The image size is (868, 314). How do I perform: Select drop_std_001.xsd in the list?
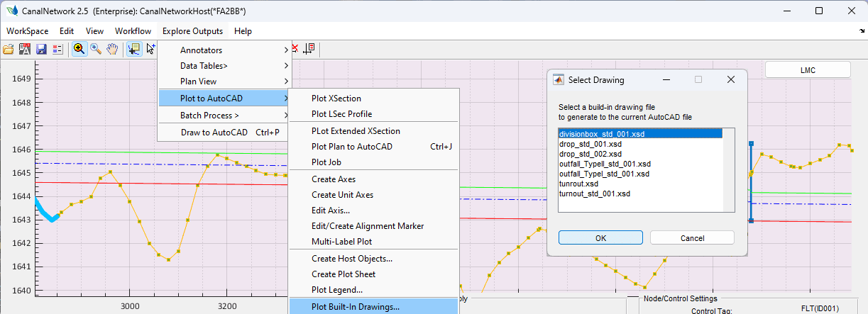click(x=640, y=143)
